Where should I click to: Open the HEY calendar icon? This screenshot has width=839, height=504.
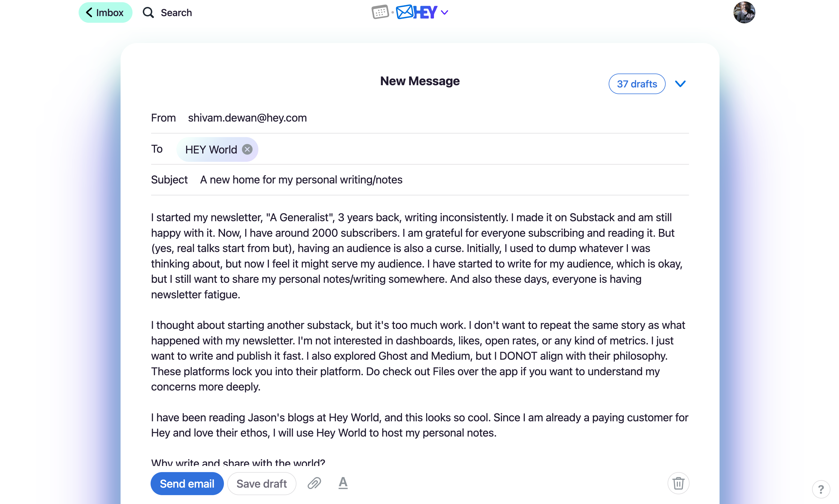point(380,12)
